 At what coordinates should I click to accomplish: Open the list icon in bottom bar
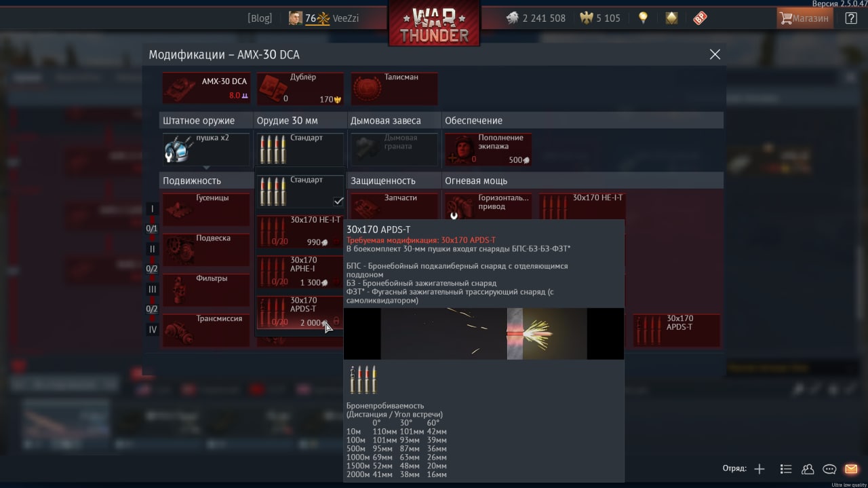pos(786,469)
